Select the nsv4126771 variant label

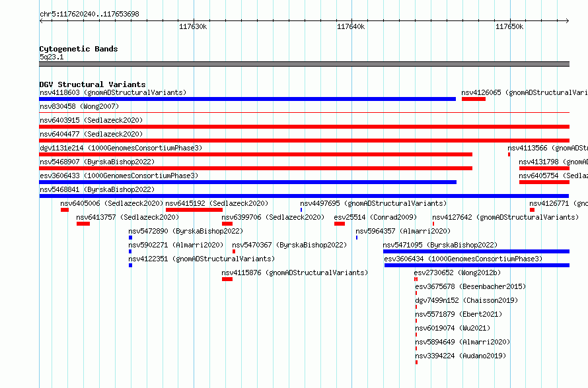(x=559, y=203)
